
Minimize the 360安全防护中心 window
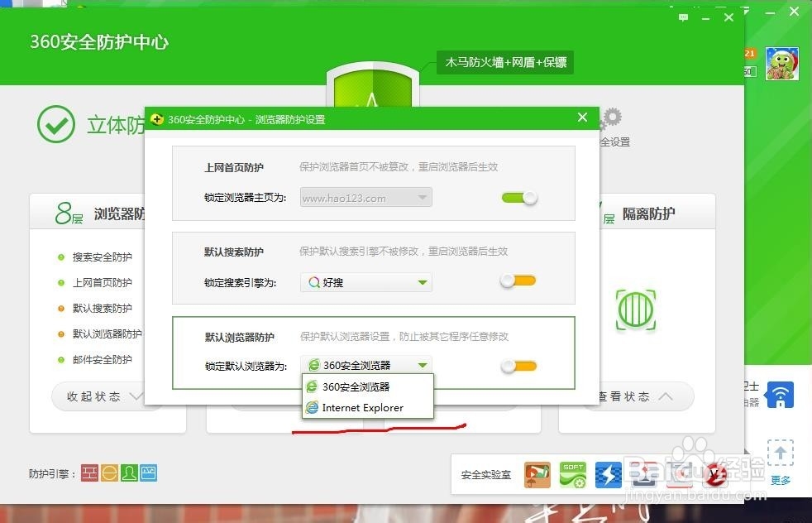(x=706, y=19)
